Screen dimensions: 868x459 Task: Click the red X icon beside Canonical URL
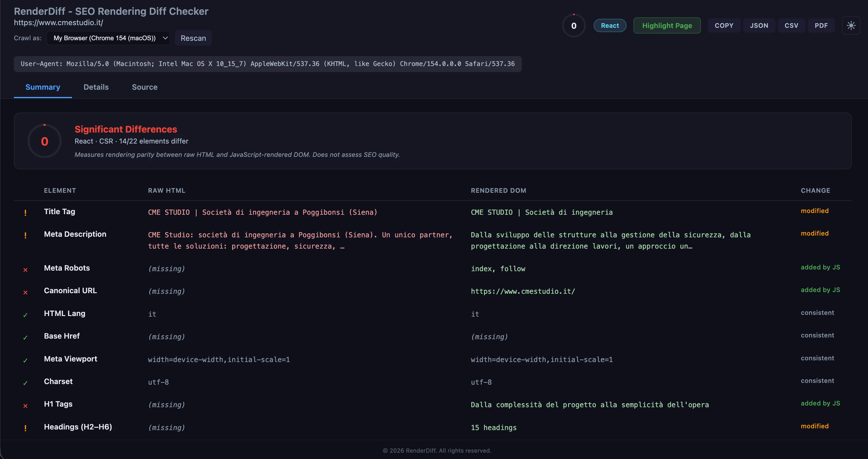(x=25, y=292)
